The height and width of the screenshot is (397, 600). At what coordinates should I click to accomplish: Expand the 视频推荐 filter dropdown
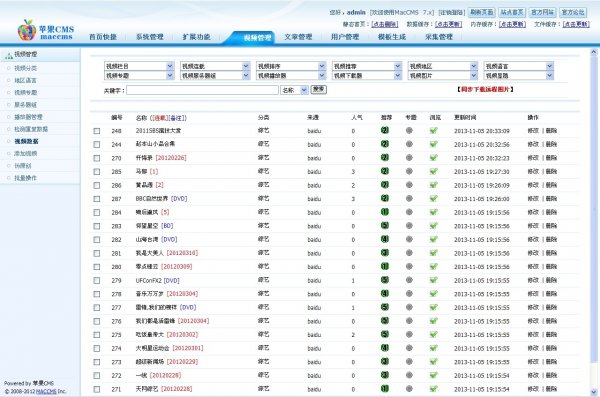click(367, 66)
